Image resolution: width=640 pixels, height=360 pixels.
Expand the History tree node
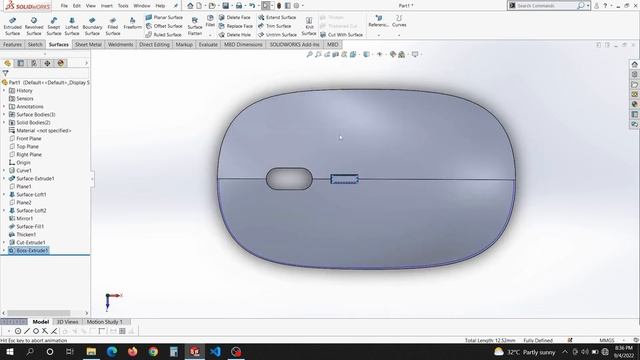click(4, 91)
